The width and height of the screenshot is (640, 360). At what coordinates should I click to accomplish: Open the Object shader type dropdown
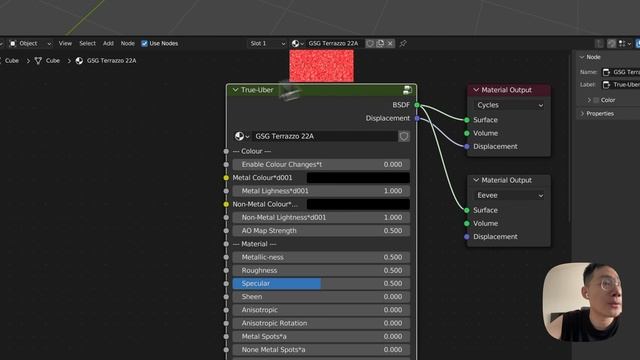[31, 43]
